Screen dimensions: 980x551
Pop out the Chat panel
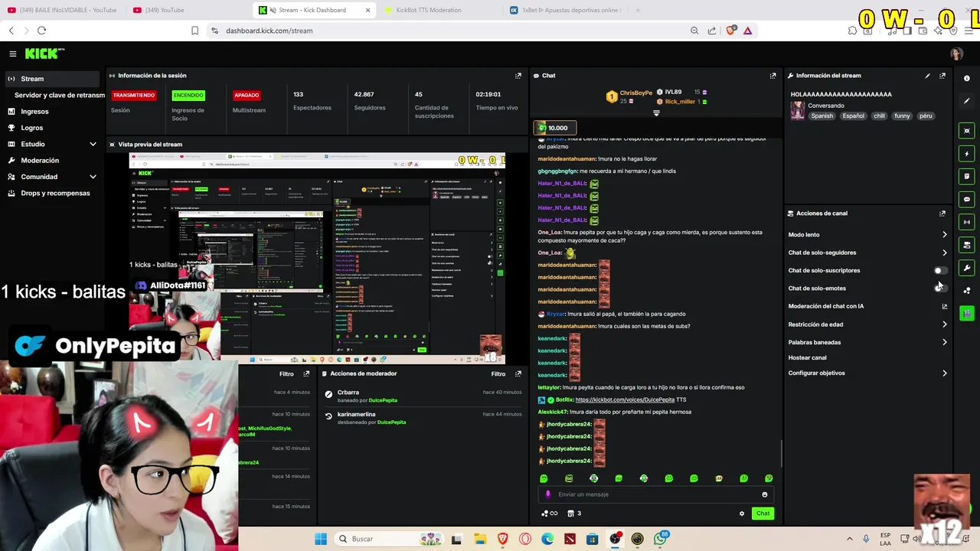(x=773, y=76)
